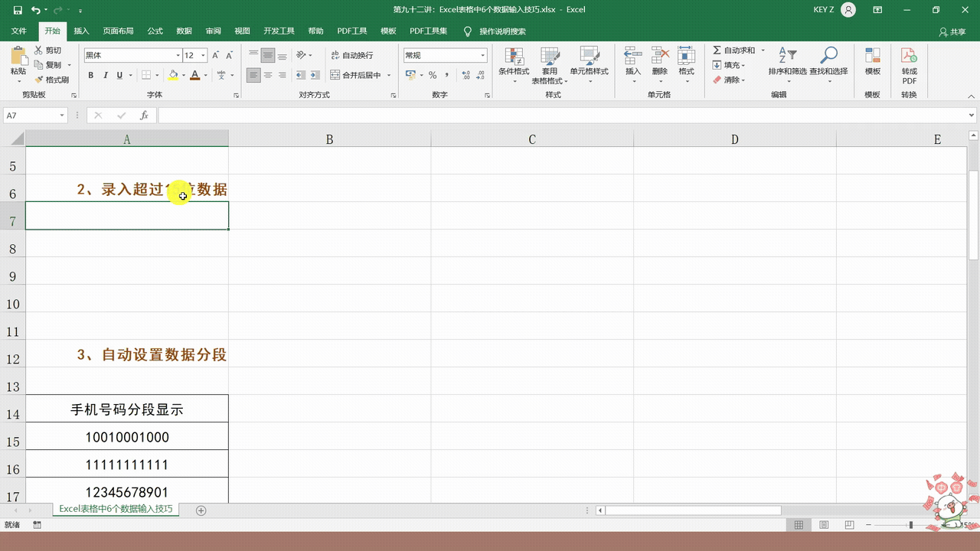This screenshot has width=980, height=551.
Task: Click the 共享 (Share) button
Action: point(952,32)
